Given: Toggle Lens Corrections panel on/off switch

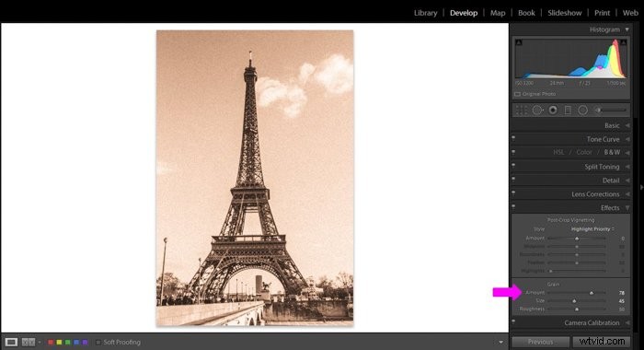Looking at the screenshot, I should tap(513, 192).
